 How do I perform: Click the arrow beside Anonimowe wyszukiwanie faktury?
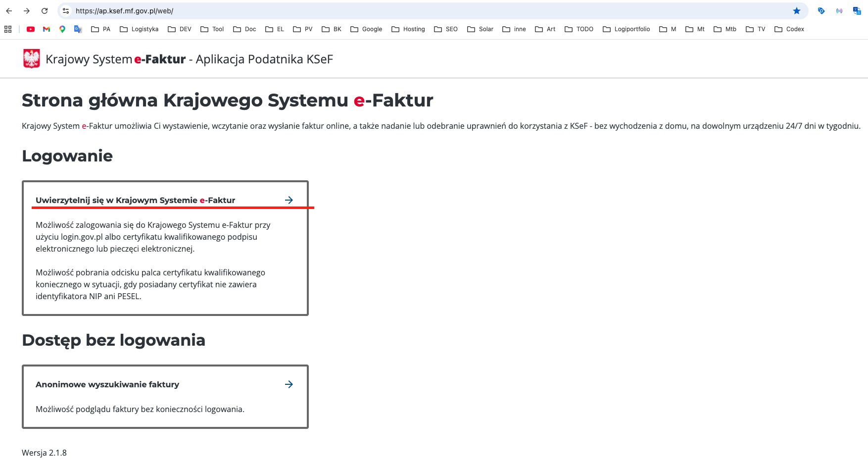point(289,384)
